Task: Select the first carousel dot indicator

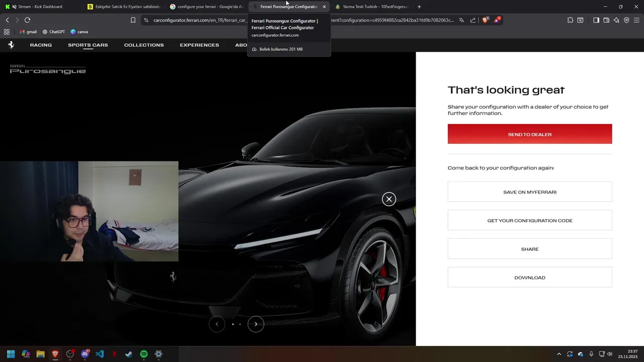Action: tap(232, 324)
